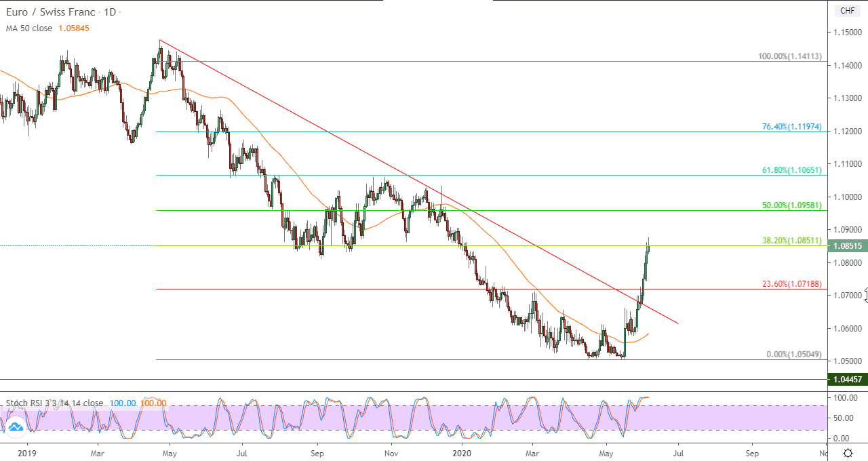Click 0.00 on the Stoch RSI scale
The width and height of the screenshot is (868, 461).
(x=842, y=439)
